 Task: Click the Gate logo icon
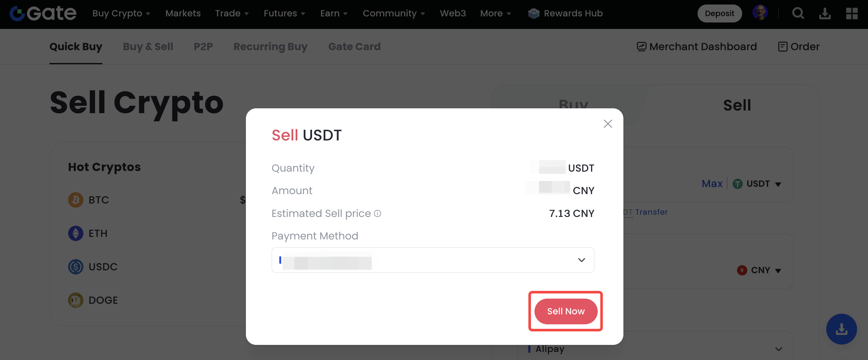point(17,14)
